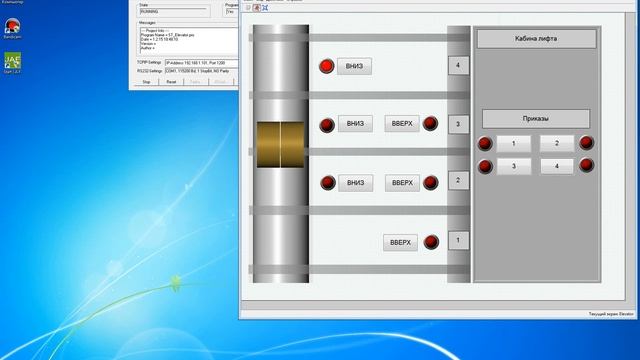The image size is (640, 360).
Task: Click the floor 1 indicator box
Action: [458, 240]
